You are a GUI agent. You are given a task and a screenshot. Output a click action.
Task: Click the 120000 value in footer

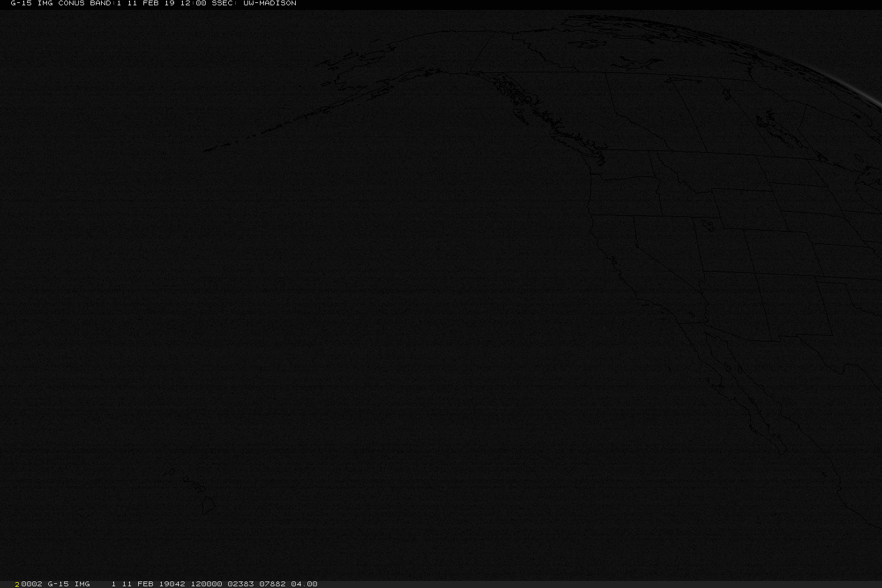(x=205, y=584)
